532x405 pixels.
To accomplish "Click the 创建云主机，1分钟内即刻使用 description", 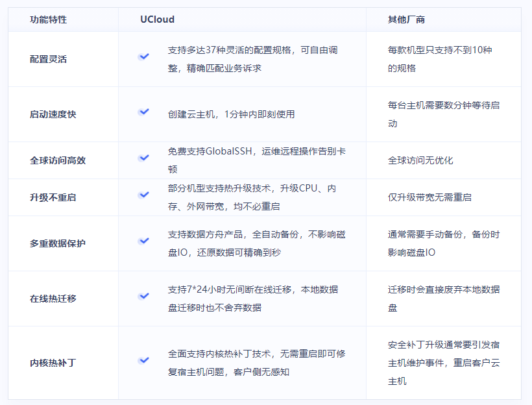I will pos(231,114).
